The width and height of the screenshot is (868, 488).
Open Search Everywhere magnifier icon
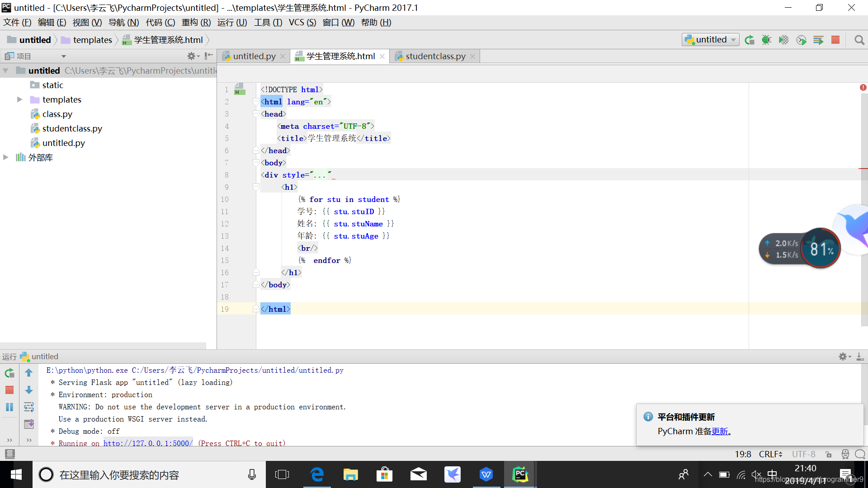pos(859,40)
